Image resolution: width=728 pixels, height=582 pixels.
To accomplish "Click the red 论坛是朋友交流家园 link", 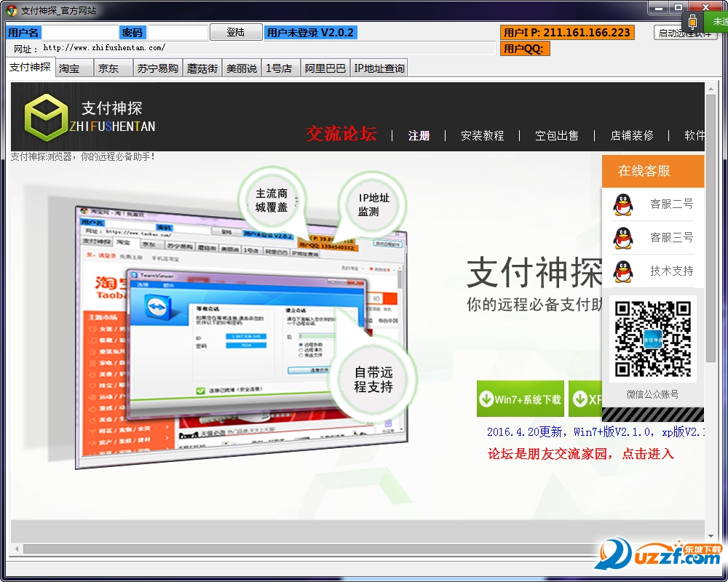I will point(580,454).
